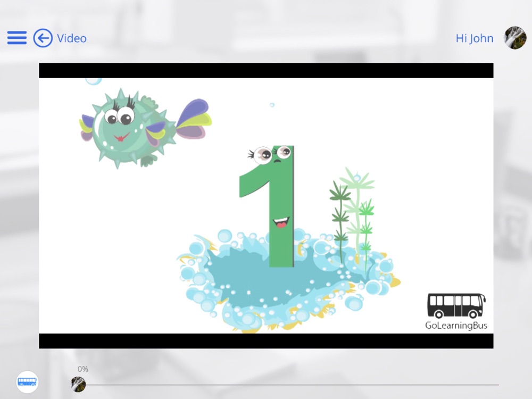Tap the green number 1 character

pyautogui.click(x=267, y=206)
